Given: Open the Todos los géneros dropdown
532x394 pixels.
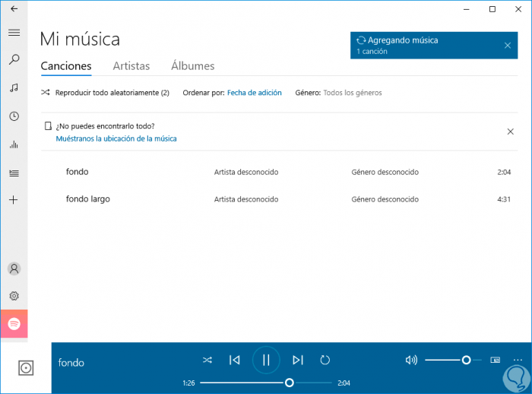Looking at the screenshot, I should tap(353, 93).
